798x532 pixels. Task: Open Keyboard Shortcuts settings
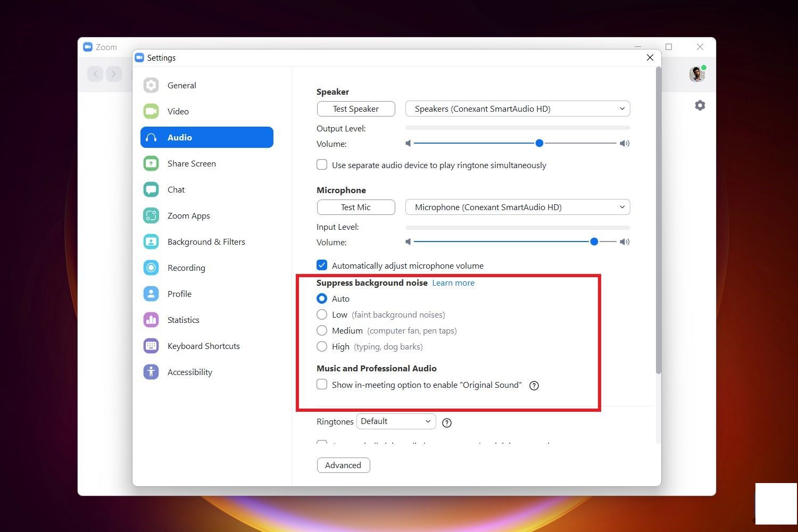coord(207,346)
